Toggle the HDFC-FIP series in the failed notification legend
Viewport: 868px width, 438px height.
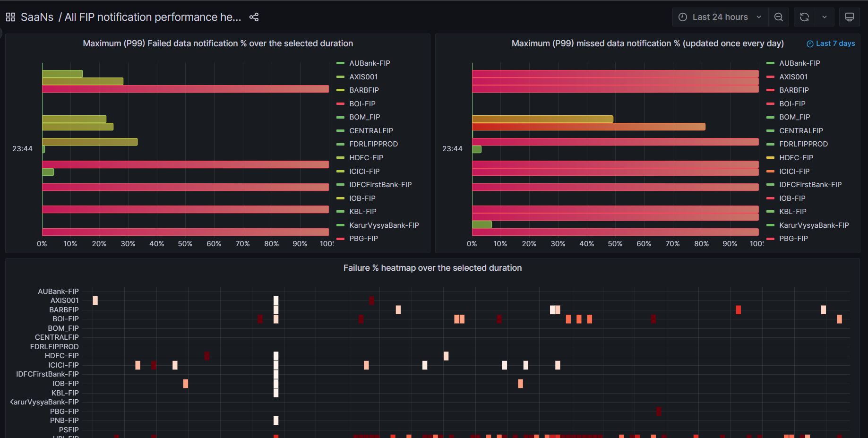(x=367, y=157)
